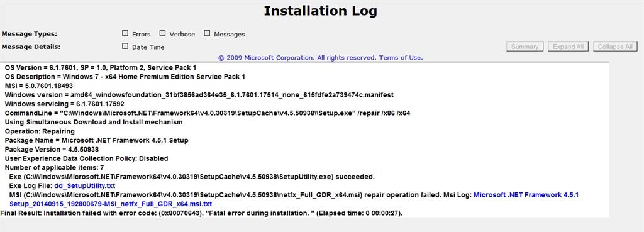Select the Package Name log line
This screenshot has height=232, width=644.
tap(96, 140)
